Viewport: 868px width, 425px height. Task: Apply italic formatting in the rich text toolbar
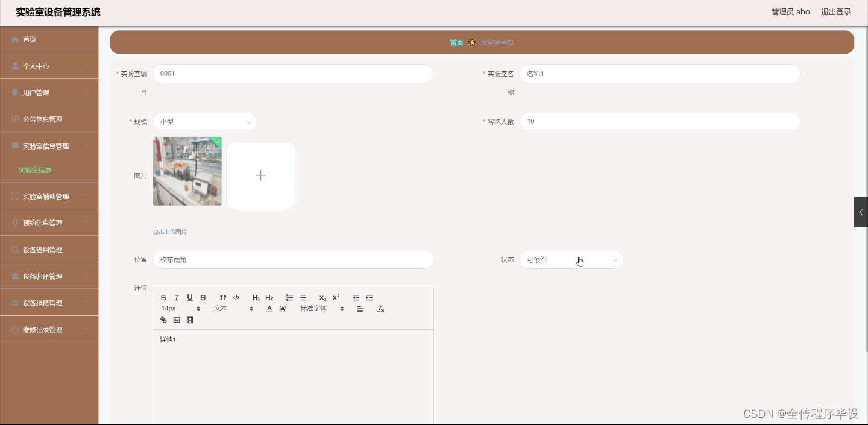[177, 297]
